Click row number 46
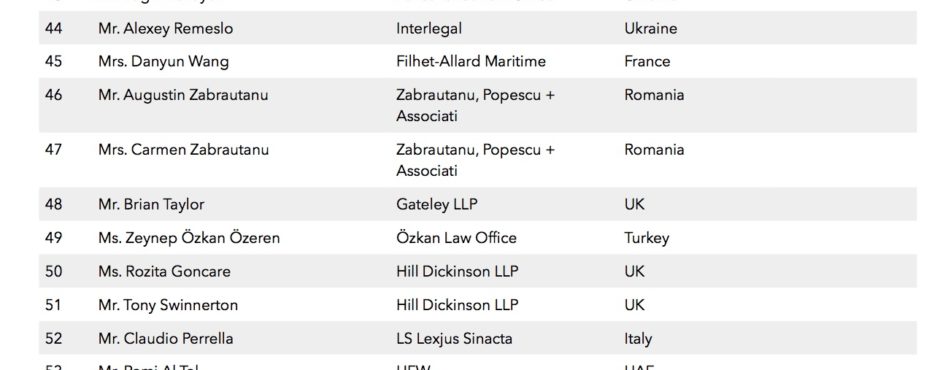Image resolution: width=940 pixels, height=370 pixels. pyautogui.click(x=53, y=95)
